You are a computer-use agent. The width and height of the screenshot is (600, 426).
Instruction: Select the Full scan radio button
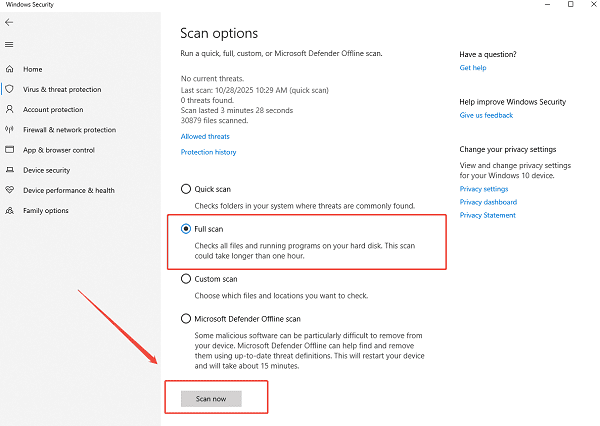[x=186, y=228]
